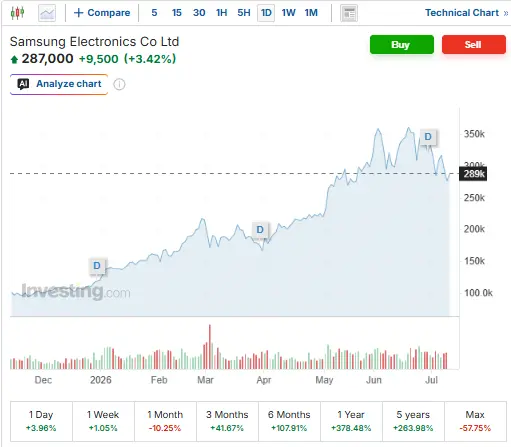Screen dimensions: 511x447
Task: Select the 5 minute interval
Action: click(154, 13)
